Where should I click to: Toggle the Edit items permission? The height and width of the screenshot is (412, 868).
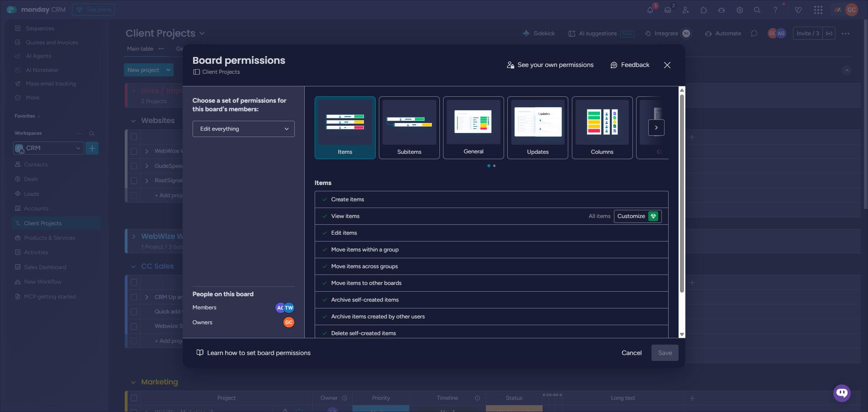pos(325,233)
